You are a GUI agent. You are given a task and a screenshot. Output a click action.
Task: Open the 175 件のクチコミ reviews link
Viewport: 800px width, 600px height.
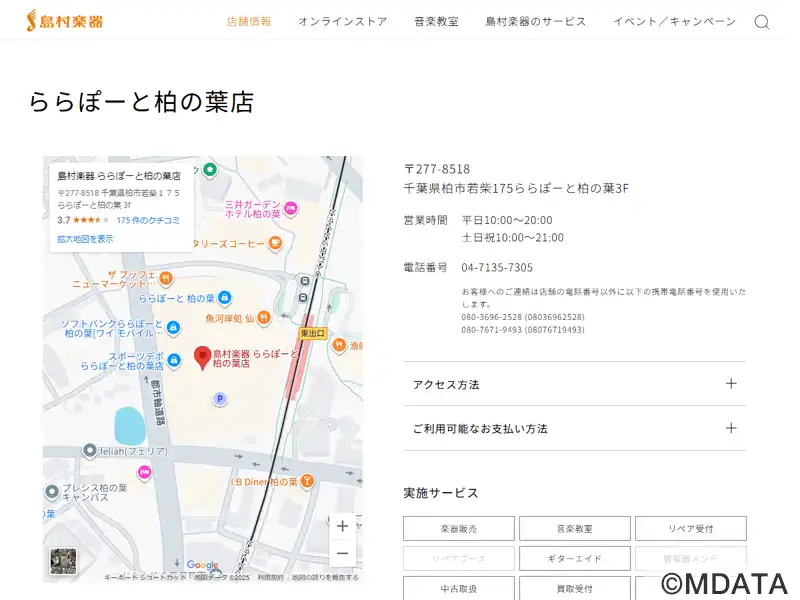[148, 220]
